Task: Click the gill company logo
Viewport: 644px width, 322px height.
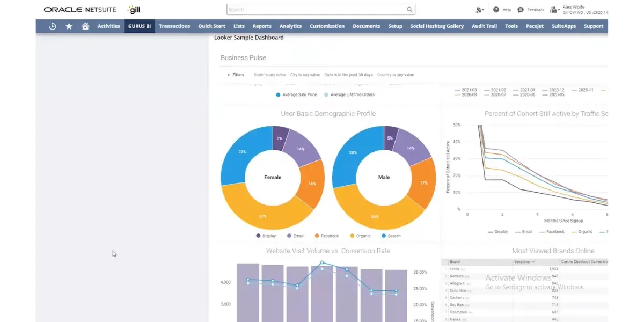Action: 134,10
